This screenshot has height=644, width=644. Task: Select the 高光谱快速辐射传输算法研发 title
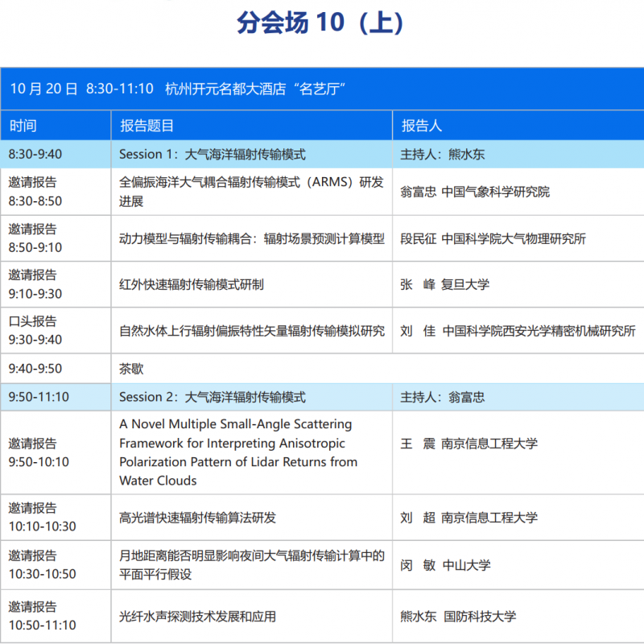click(x=198, y=518)
